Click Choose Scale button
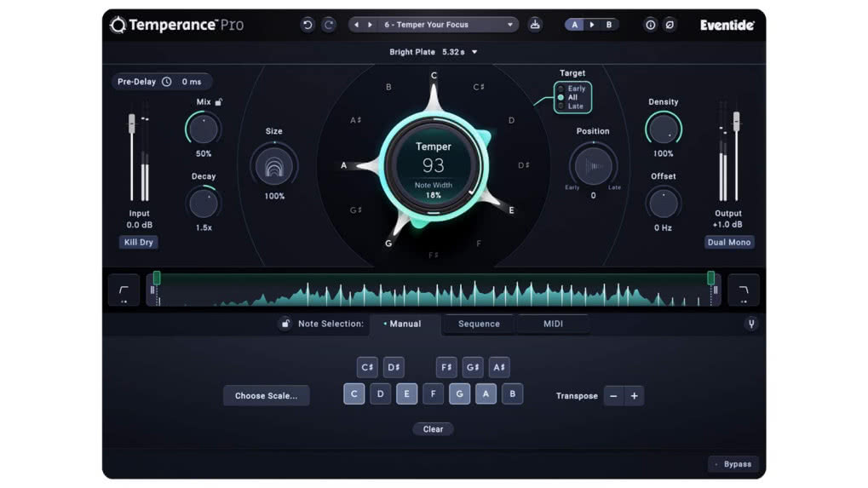Viewport: 868px width, 488px height. [x=267, y=396]
